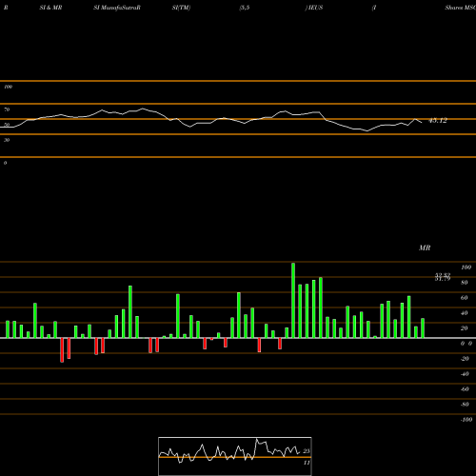Open the mini overview chart thumbnail
476x476 pixels.
click(x=235, y=456)
